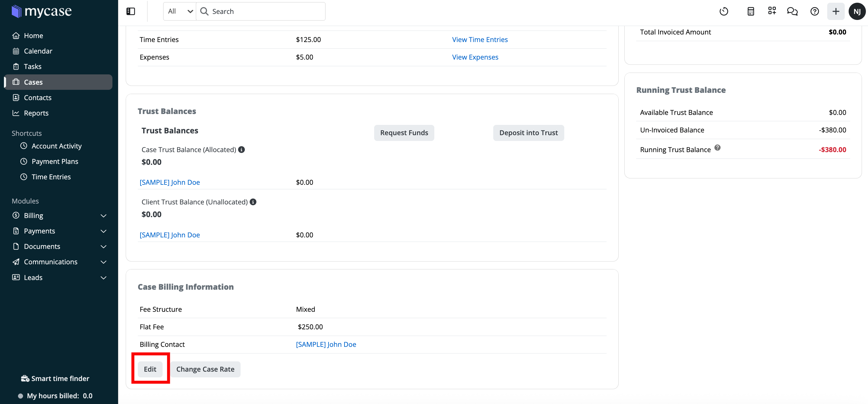868x404 pixels.
Task: Open the timer icon in top bar
Action: click(724, 11)
